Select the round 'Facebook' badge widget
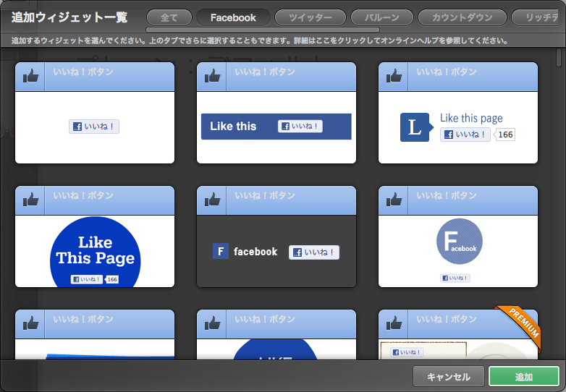 (458, 237)
